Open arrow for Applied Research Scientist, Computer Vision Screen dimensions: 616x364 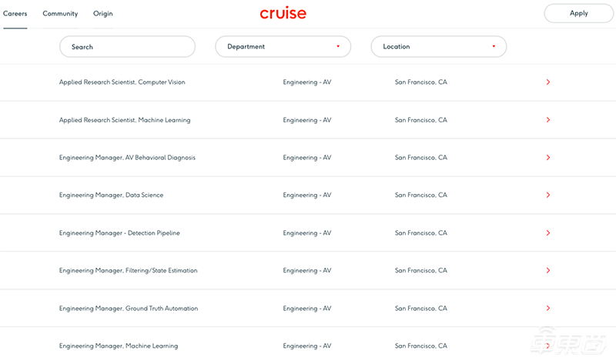pyautogui.click(x=547, y=82)
